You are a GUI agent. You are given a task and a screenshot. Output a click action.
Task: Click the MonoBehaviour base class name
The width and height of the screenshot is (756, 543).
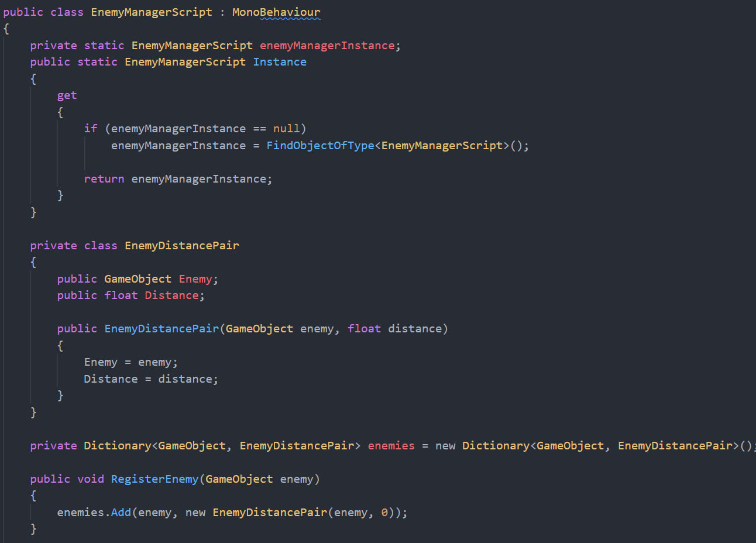pos(276,12)
